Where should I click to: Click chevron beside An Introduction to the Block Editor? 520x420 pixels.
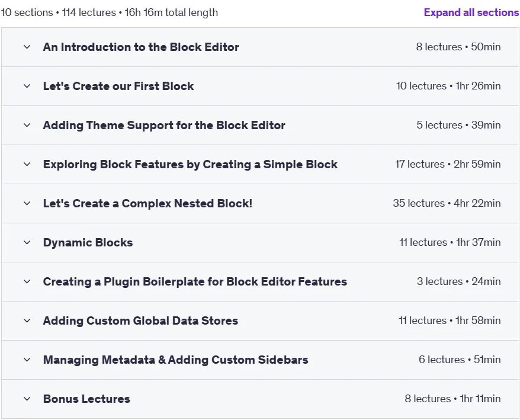[x=27, y=47]
